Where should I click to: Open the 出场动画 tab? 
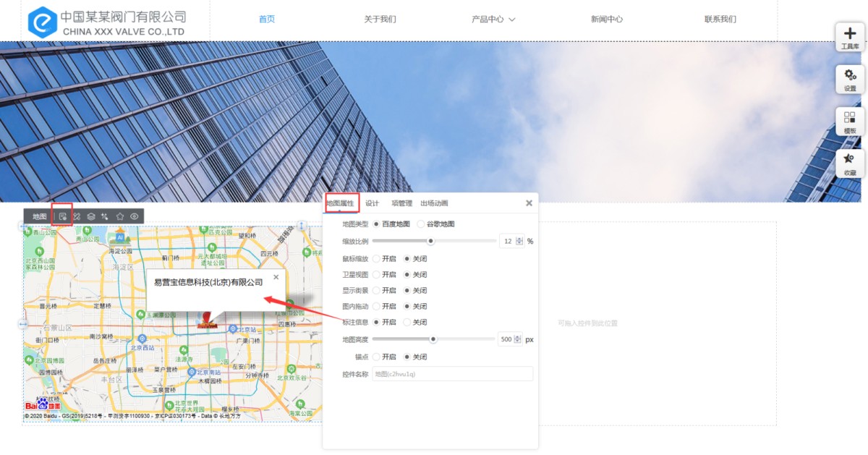tap(434, 203)
